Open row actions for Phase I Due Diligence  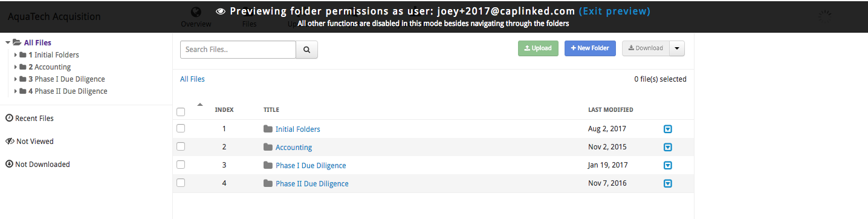pos(668,165)
